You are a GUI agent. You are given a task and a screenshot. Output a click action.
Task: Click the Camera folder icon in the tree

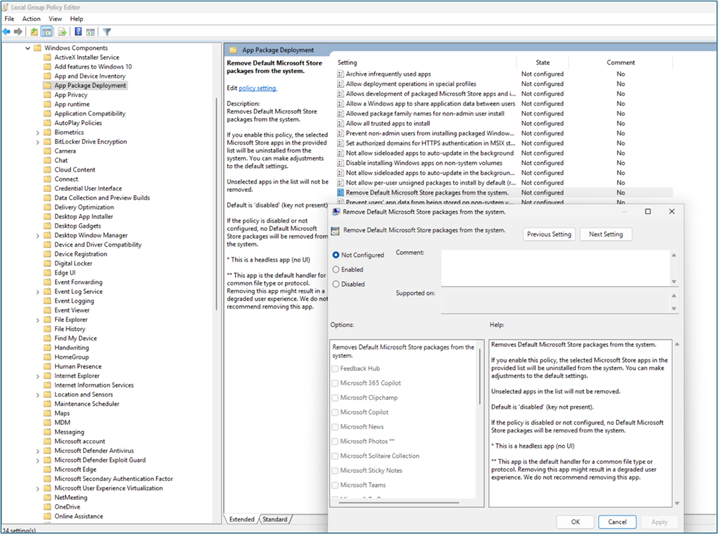(x=47, y=151)
